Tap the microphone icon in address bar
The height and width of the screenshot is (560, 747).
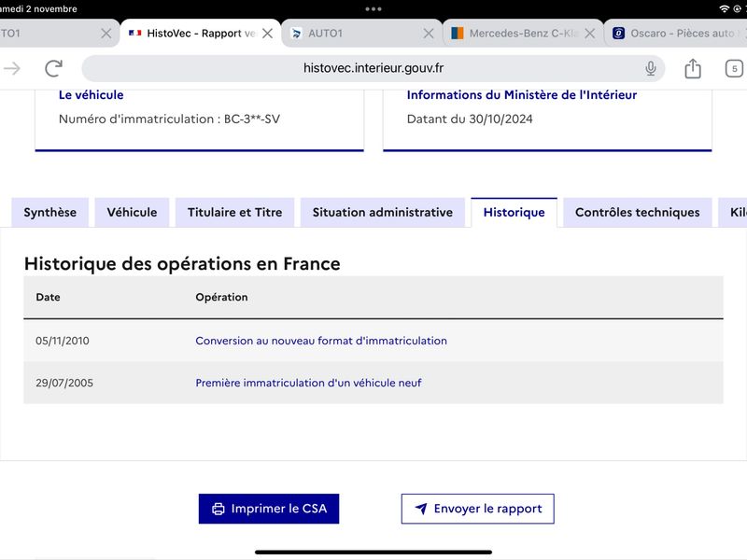(650, 68)
